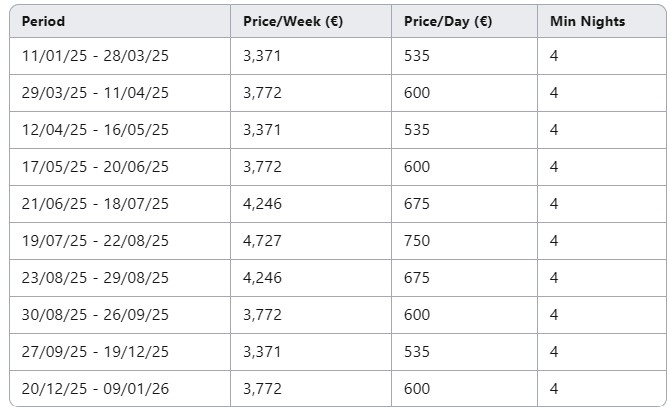The image size is (670, 407).
Task: Select the 11/01/25 - 28/03/25 period cell
Action: click(120, 56)
